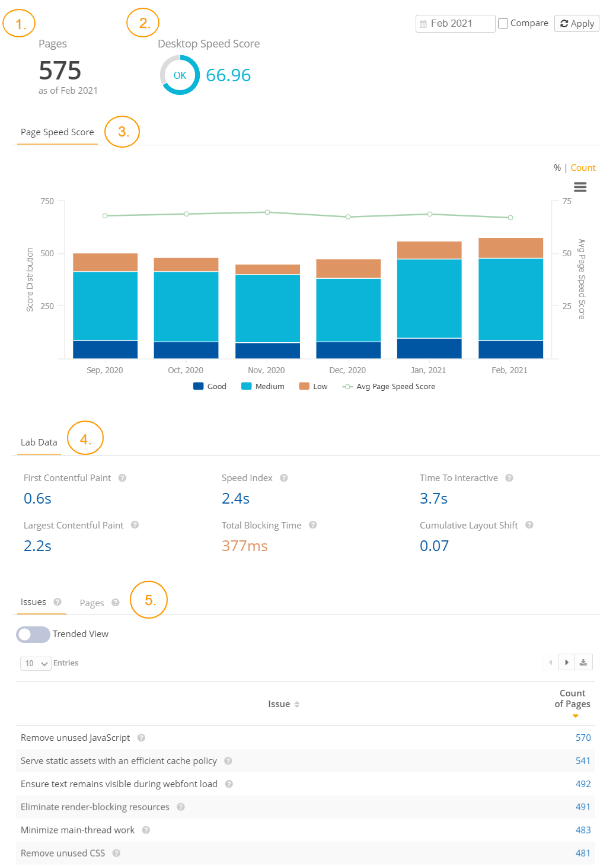Open help tooltip for Total Blocking Time

(x=313, y=525)
